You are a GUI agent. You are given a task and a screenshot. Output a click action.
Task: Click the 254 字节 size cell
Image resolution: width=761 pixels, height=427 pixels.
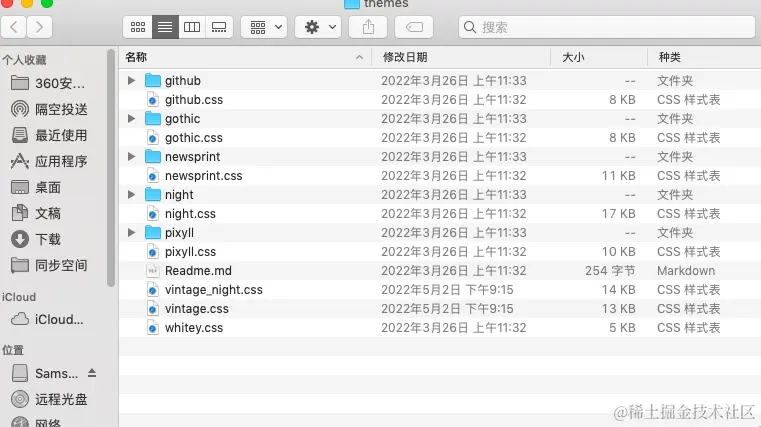point(610,271)
